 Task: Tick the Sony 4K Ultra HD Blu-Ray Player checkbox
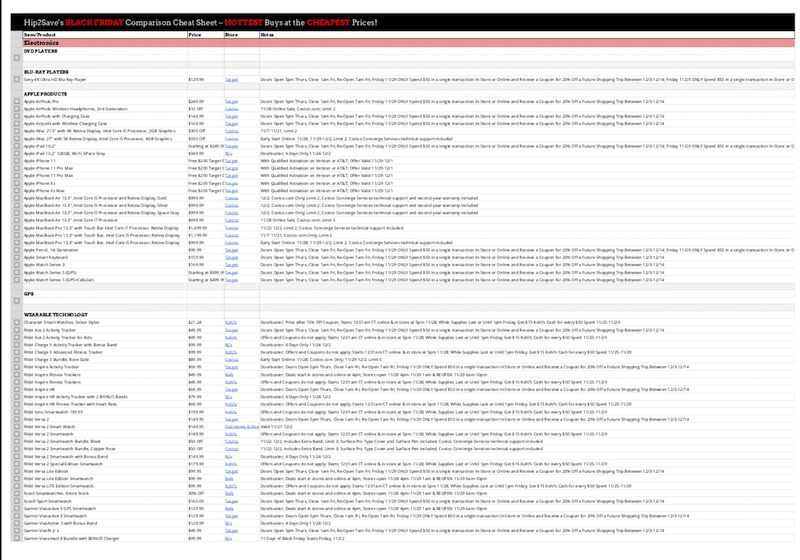tap(17, 80)
